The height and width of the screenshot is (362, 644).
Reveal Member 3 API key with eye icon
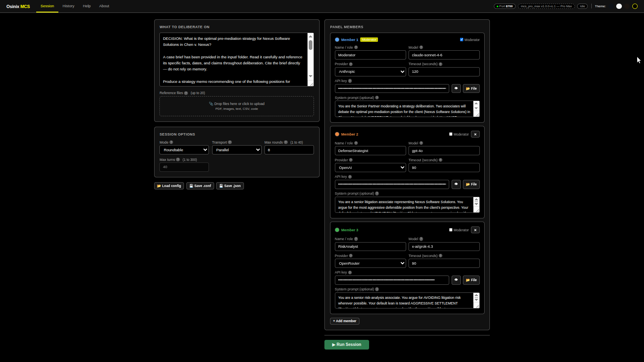pos(456,280)
